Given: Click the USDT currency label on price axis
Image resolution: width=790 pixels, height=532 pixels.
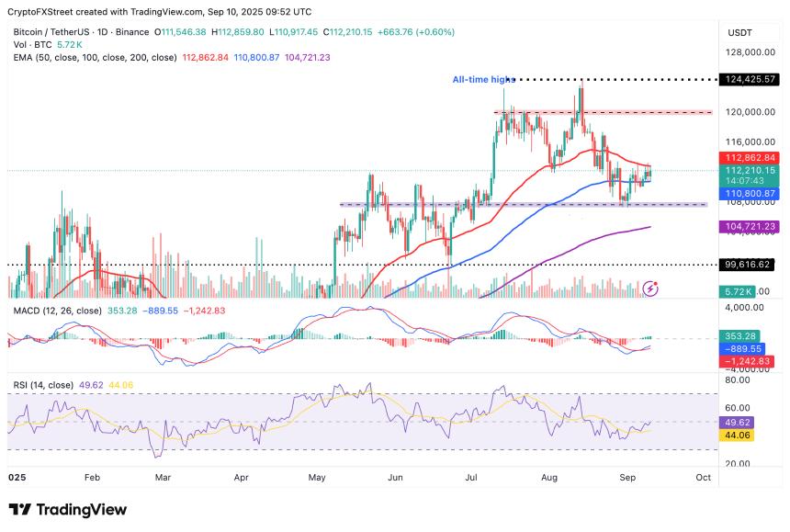Looking at the screenshot, I should point(740,32).
